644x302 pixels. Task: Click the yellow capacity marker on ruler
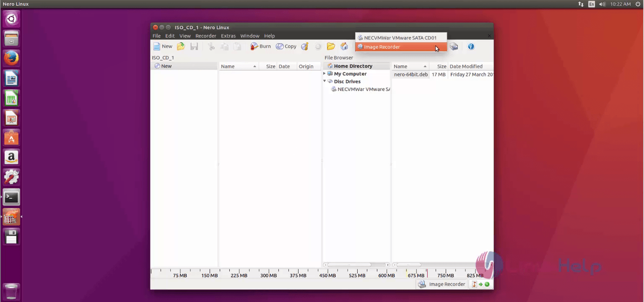406,273
